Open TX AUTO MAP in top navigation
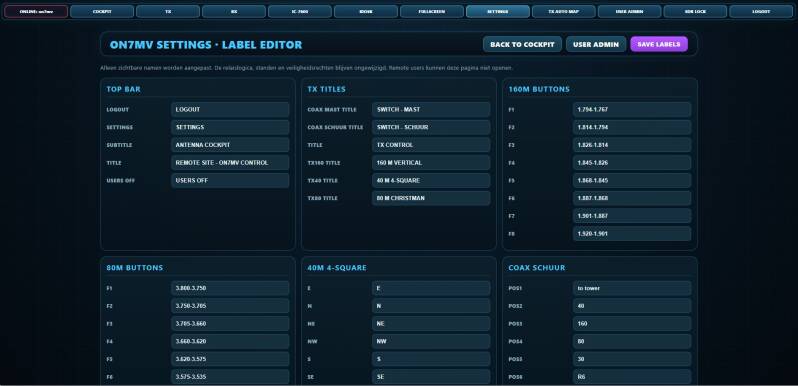Image resolution: width=798 pixels, height=386 pixels. click(563, 11)
